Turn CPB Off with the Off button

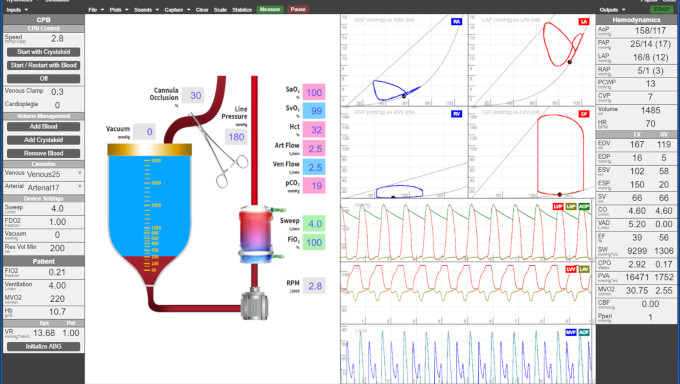pos(43,79)
